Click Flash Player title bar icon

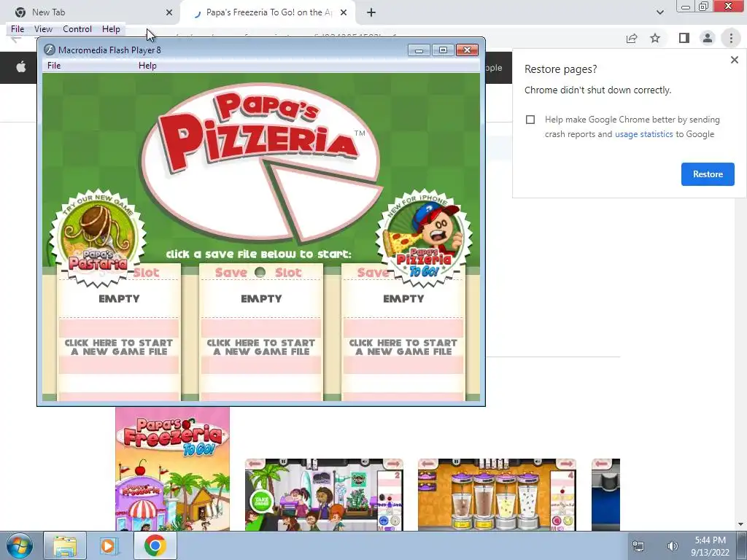pyautogui.click(x=49, y=50)
